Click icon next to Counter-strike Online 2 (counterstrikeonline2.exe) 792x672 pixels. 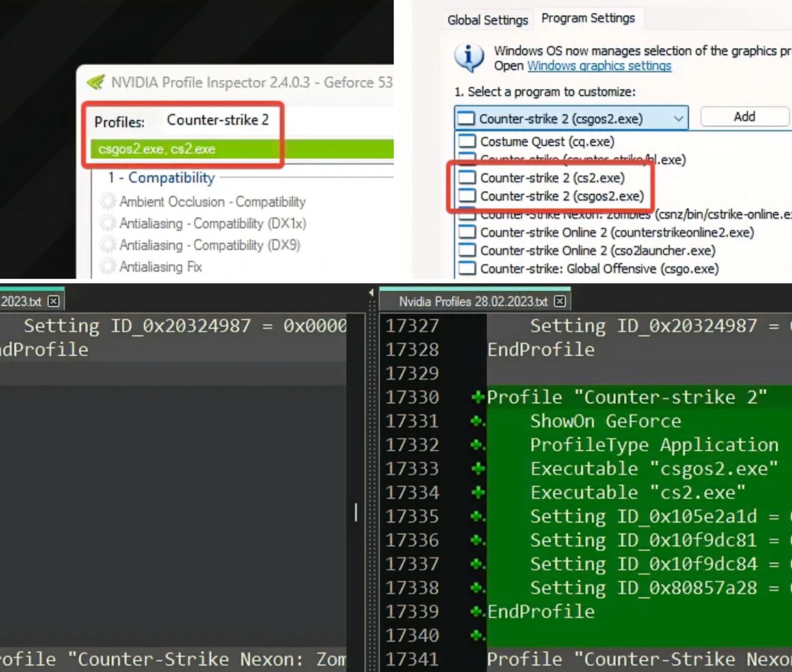[467, 232]
